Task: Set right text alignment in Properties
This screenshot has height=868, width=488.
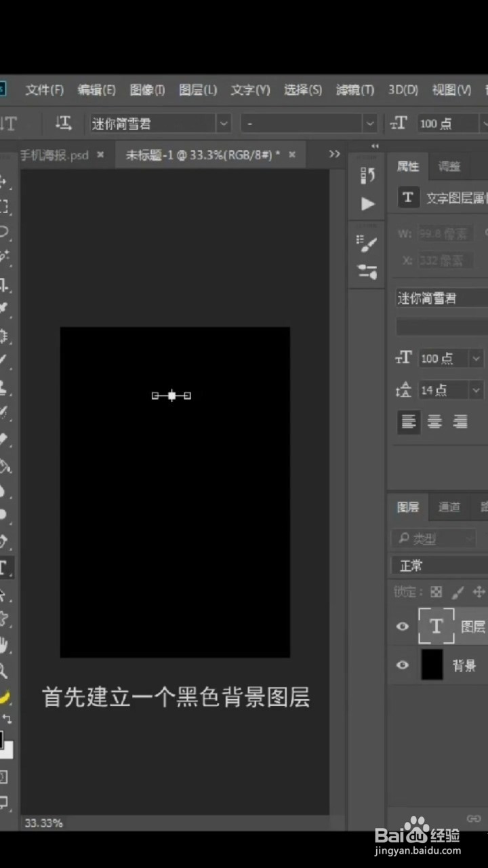Action: click(460, 422)
